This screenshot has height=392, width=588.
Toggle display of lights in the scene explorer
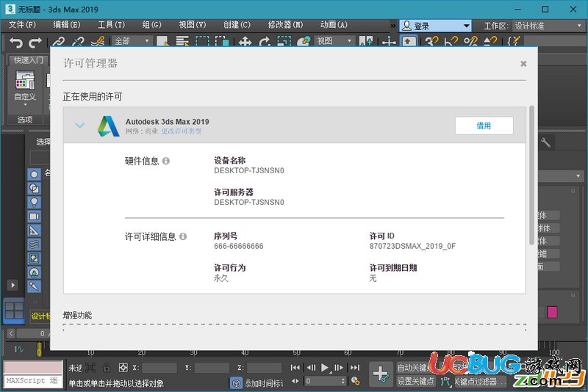(34, 203)
